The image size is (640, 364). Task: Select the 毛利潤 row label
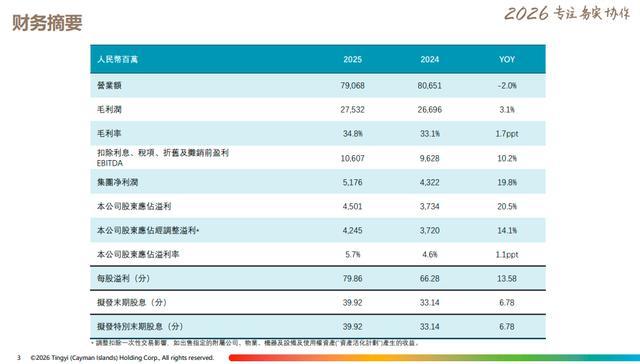[x=109, y=109]
